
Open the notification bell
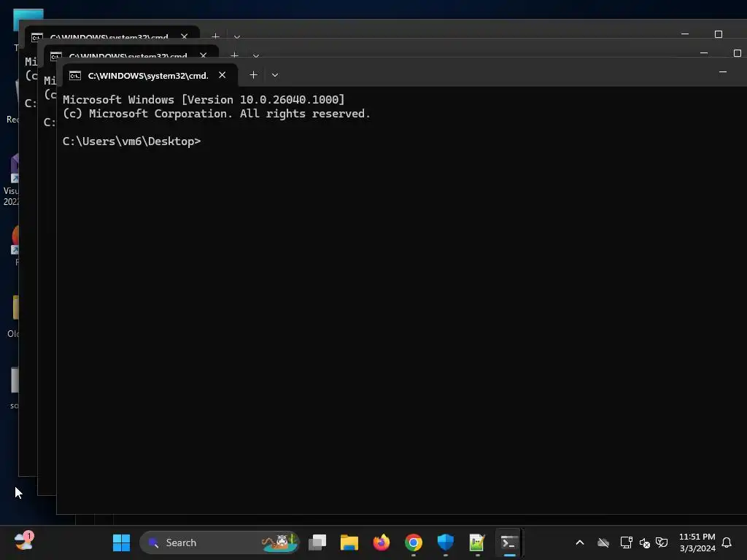(727, 542)
